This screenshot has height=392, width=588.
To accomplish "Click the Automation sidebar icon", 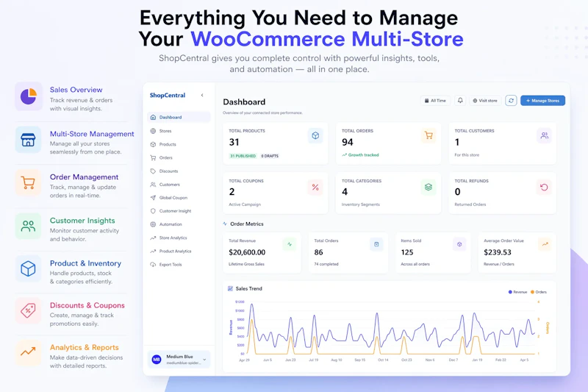I will (x=153, y=224).
